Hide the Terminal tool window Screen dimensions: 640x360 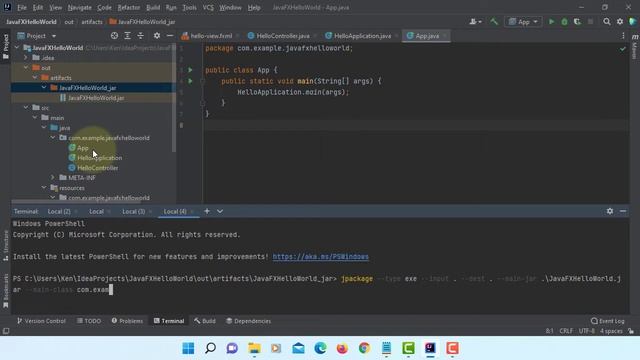[623, 211]
